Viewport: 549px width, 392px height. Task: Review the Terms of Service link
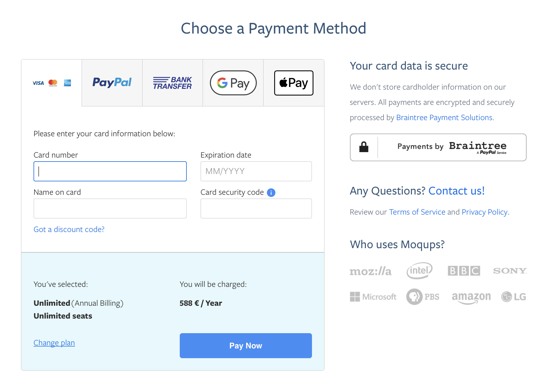coord(417,212)
